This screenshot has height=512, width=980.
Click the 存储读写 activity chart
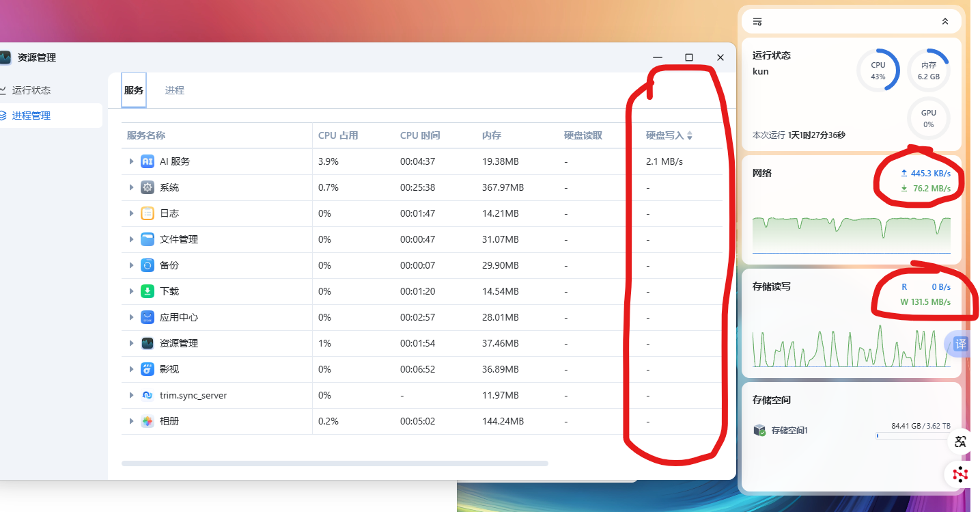pyautogui.click(x=852, y=346)
